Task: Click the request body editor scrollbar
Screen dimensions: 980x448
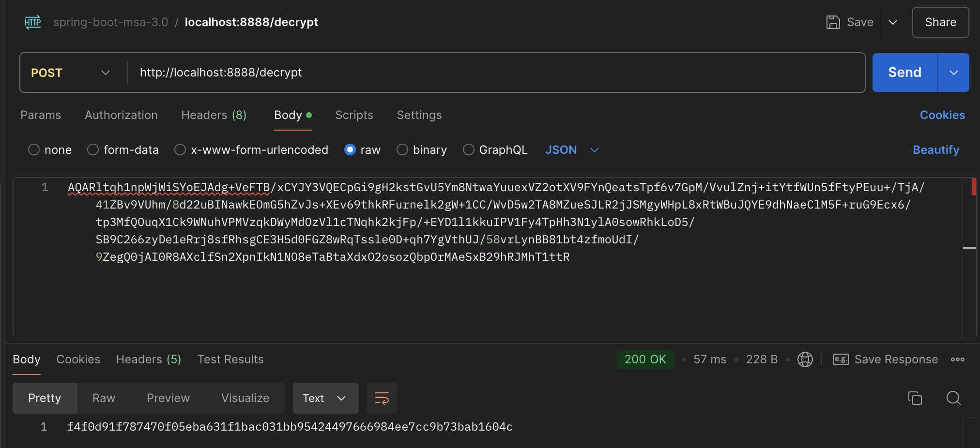Action: [x=970, y=257]
